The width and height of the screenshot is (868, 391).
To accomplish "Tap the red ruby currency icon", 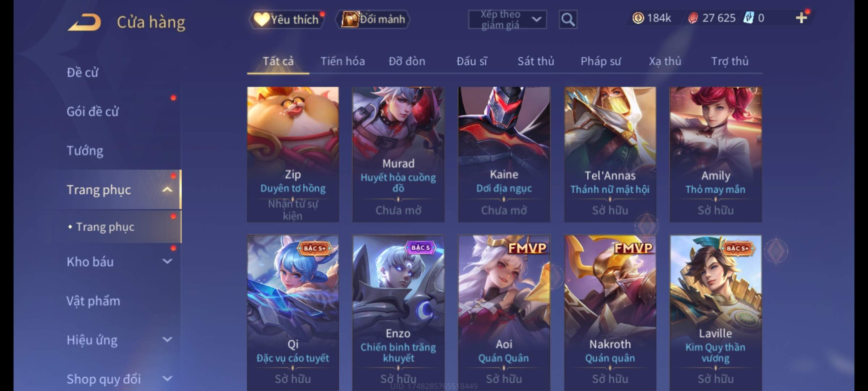I will [693, 18].
